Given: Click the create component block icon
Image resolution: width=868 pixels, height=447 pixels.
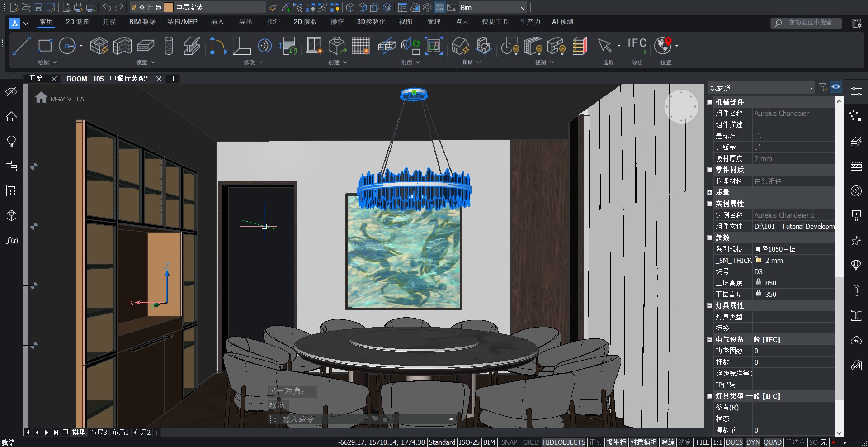Looking at the screenshot, I should [337, 46].
